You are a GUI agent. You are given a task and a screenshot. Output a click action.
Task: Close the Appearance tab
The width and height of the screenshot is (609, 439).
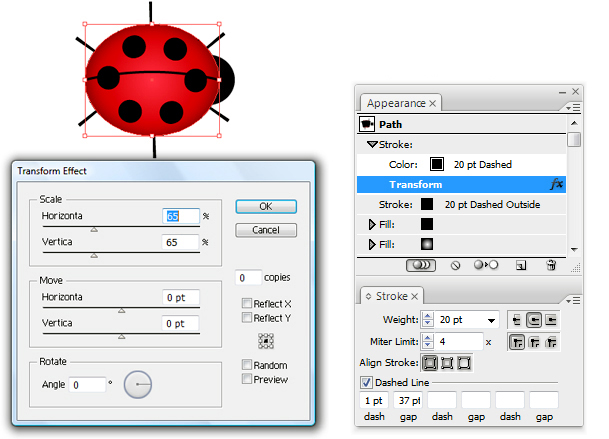pos(433,103)
